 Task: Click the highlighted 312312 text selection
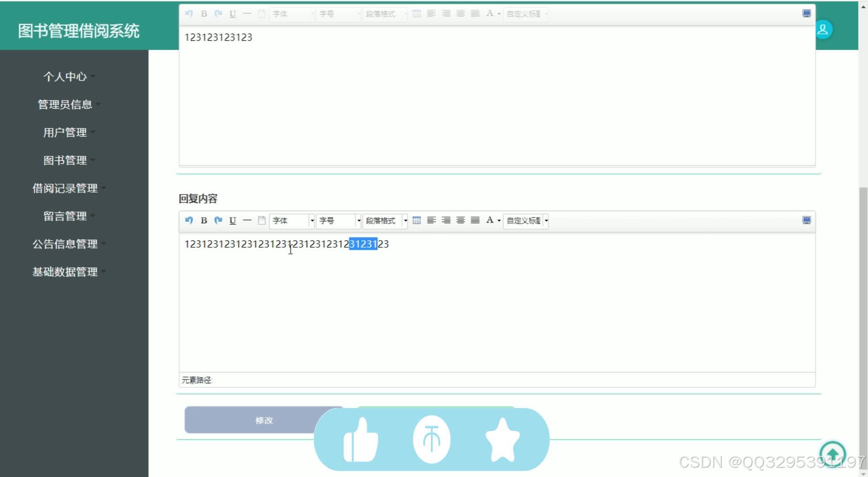(363, 244)
